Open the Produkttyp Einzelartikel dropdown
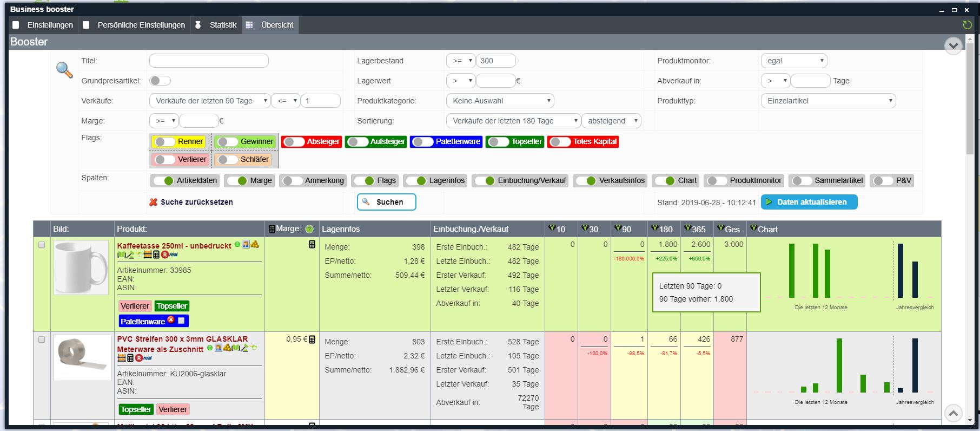Image resolution: width=980 pixels, height=431 pixels. click(827, 101)
